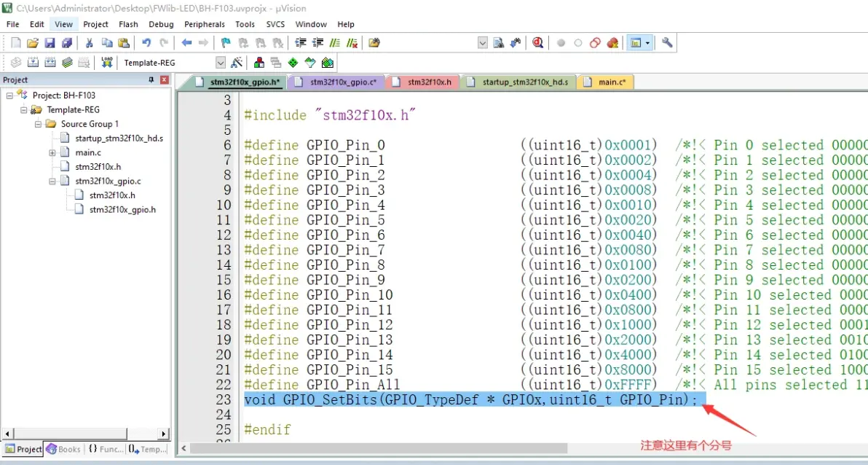
Task: Download to flash with LOAD icon
Action: tap(107, 63)
